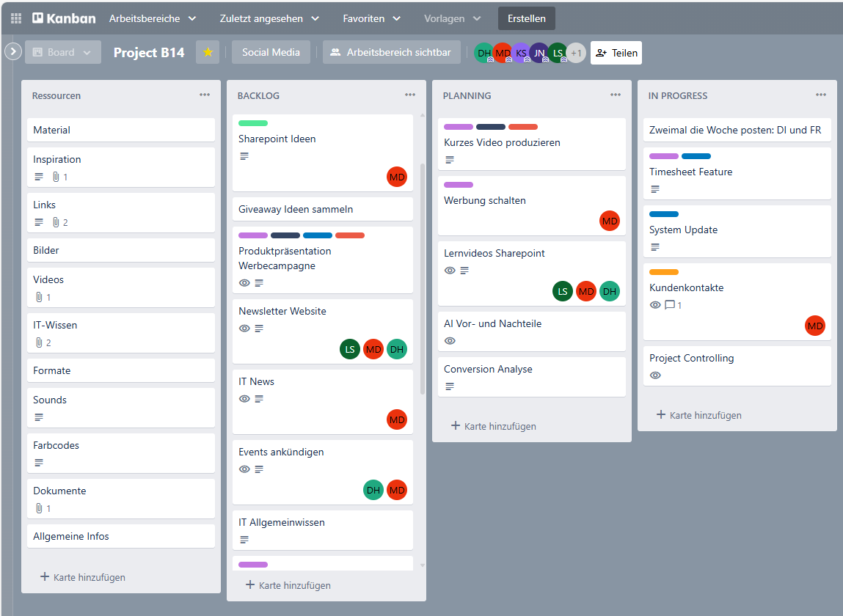Image resolution: width=843 pixels, height=616 pixels.
Task: Show the +1 additional board members
Action: [x=576, y=53]
